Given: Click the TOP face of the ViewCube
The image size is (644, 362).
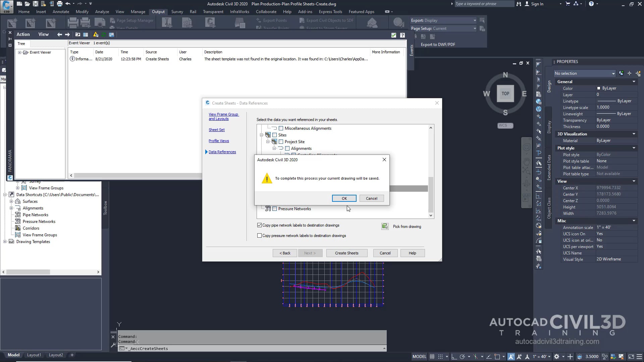Looking at the screenshot, I should pyautogui.click(x=505, y=94).
